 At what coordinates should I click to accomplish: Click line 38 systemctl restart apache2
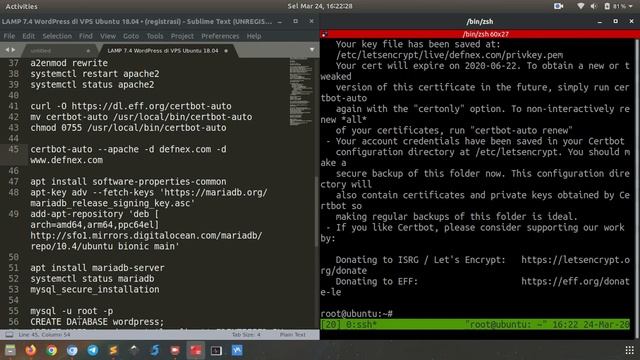point(95,74)
